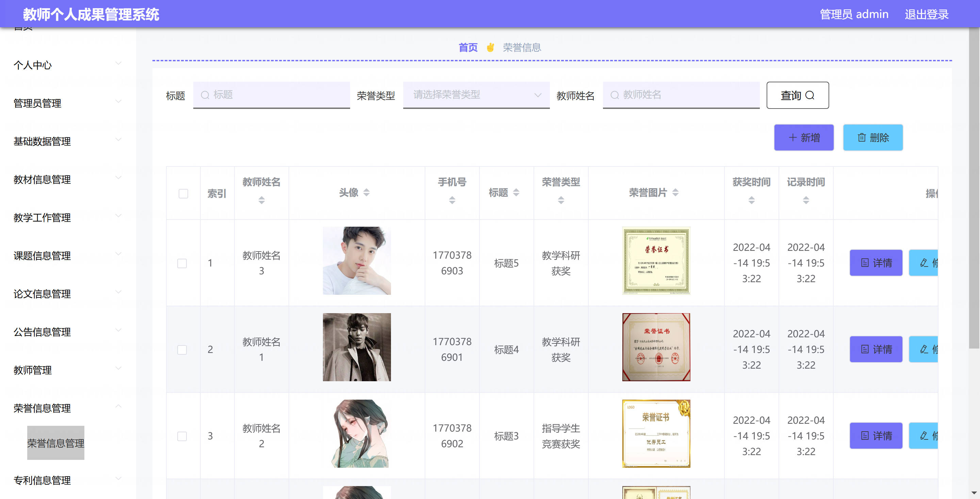
Task: Focus the 标题 search input field
Action: pos(272,95)
